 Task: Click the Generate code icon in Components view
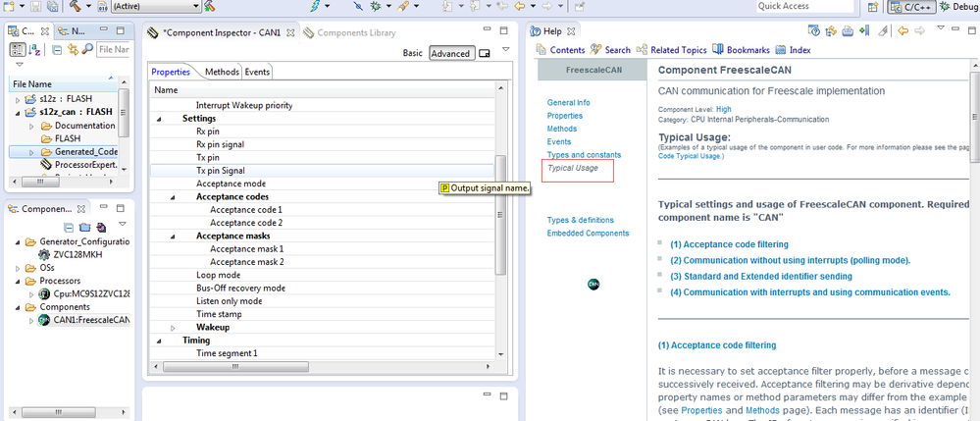click(101, 228)
